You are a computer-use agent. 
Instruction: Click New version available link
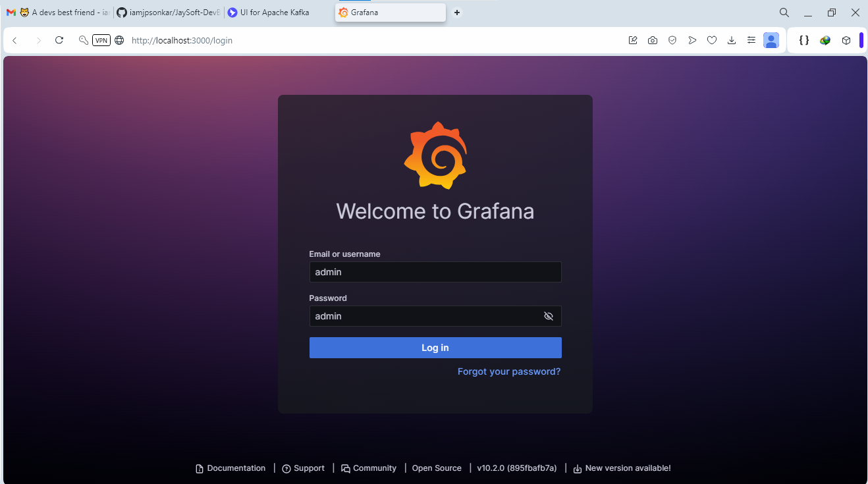pyautogui.click(x=622, y=468)
